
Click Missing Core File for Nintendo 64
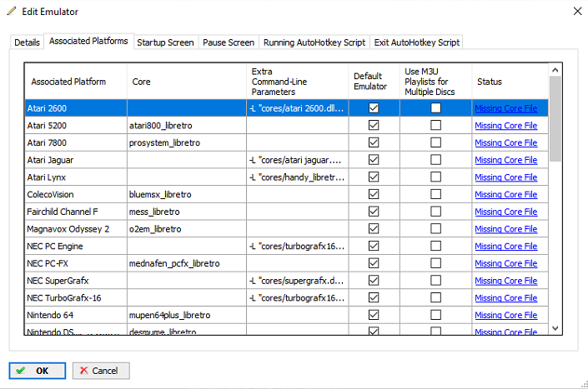click(x=506, y=315)
